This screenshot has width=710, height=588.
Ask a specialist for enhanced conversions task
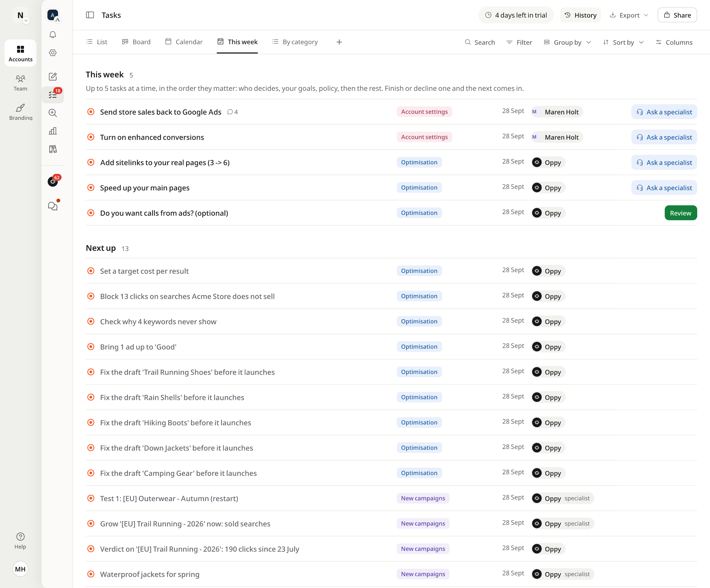click(664, 137)
